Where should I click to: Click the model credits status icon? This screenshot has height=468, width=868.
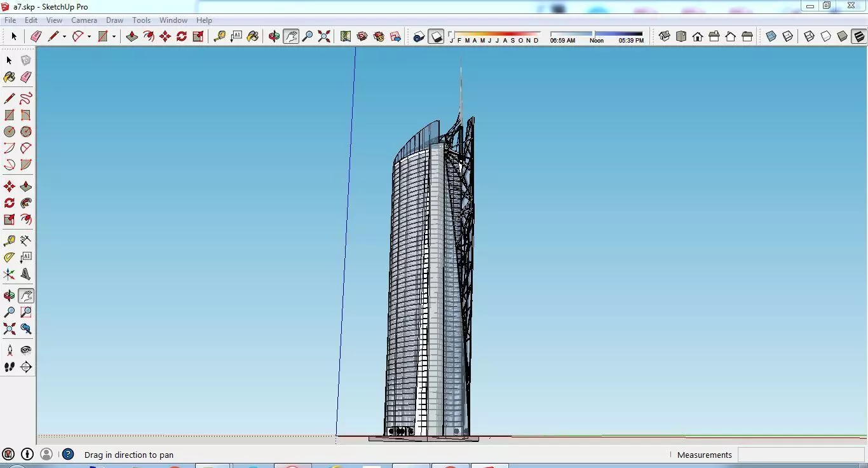pos(27,454)
